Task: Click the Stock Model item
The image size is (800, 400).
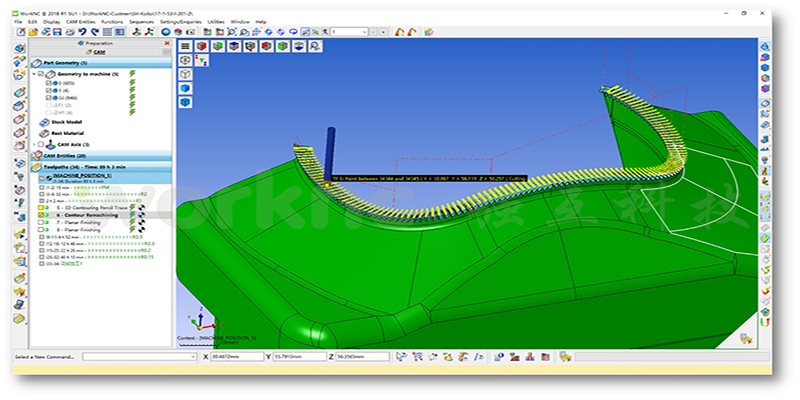Action: (66, 122)
